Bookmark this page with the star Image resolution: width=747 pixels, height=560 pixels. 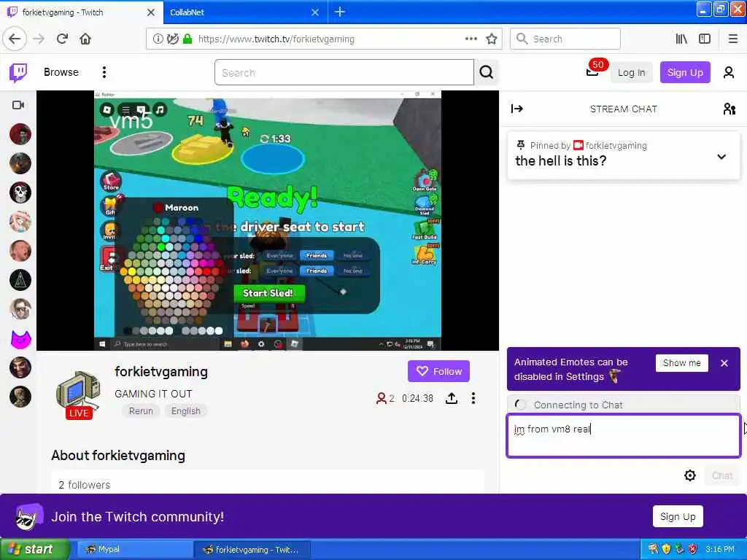pyautogui.click(x=491, y=39)
